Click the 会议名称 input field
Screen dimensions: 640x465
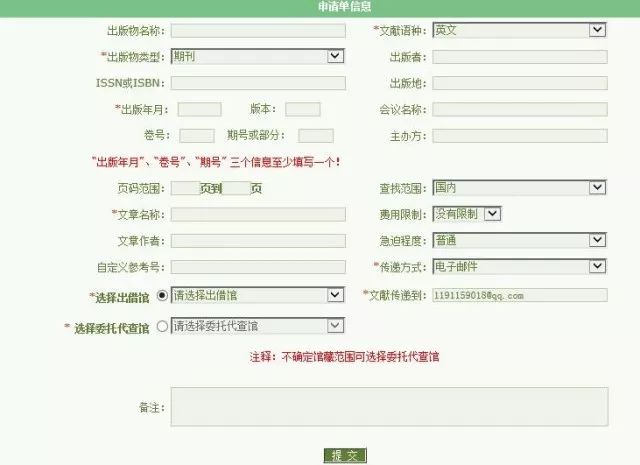coord(520,109)
